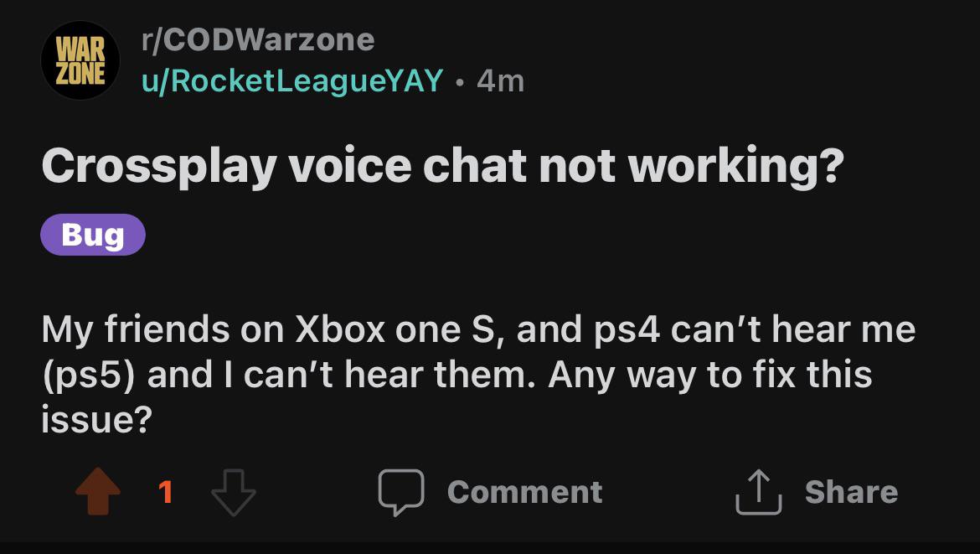The image size is (980, 554).
Task: Open the Bug flair filter
Action: 92,236
